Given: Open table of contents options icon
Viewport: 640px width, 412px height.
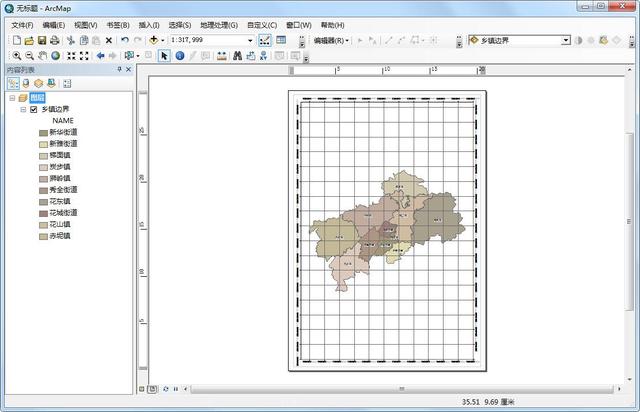Looking at the screenshot, I should click(x=67, y=84).
